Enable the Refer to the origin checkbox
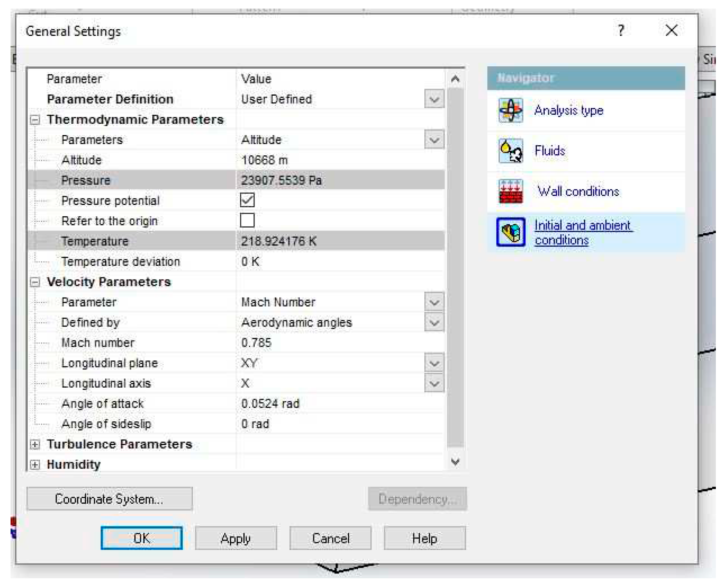This screenshot has width=726, height=588. pyautogui.click(x=247, y=221)
